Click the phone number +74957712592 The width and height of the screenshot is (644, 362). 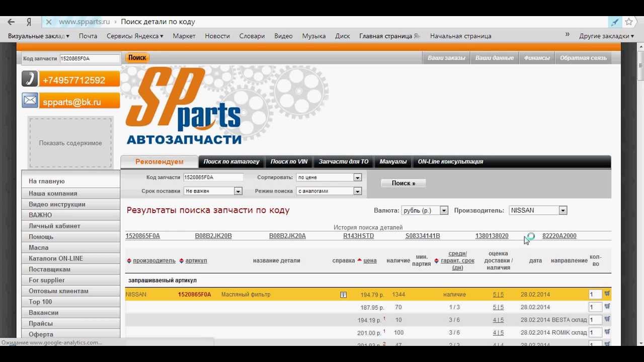(x=74, y=80)
